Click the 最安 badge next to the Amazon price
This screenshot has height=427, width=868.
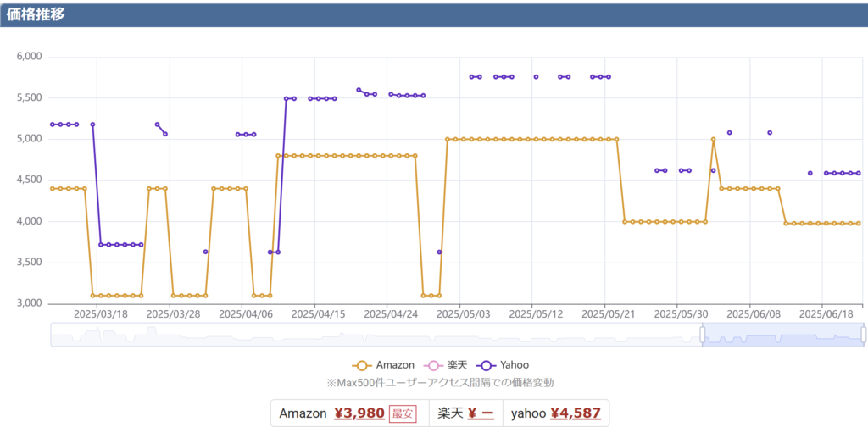click(403, 413)
